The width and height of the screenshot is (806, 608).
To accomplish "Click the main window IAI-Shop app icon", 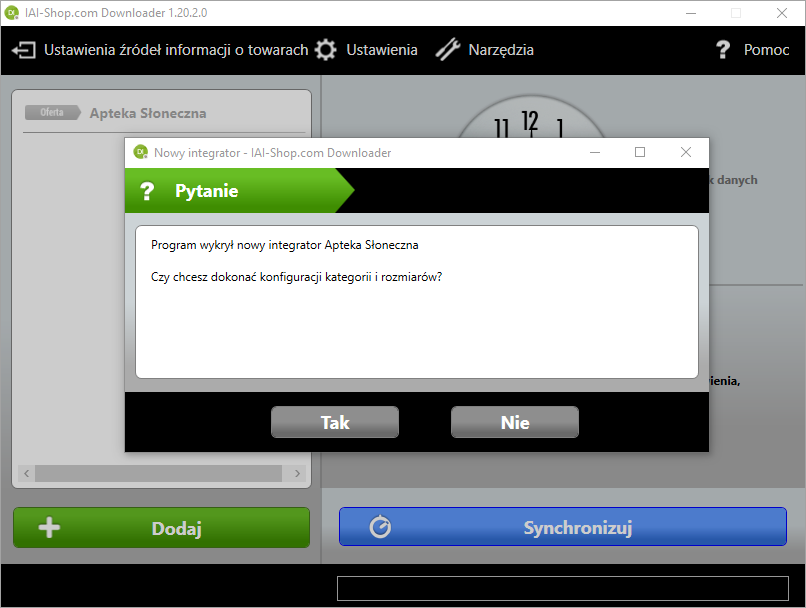I will [x=11, y=12].
